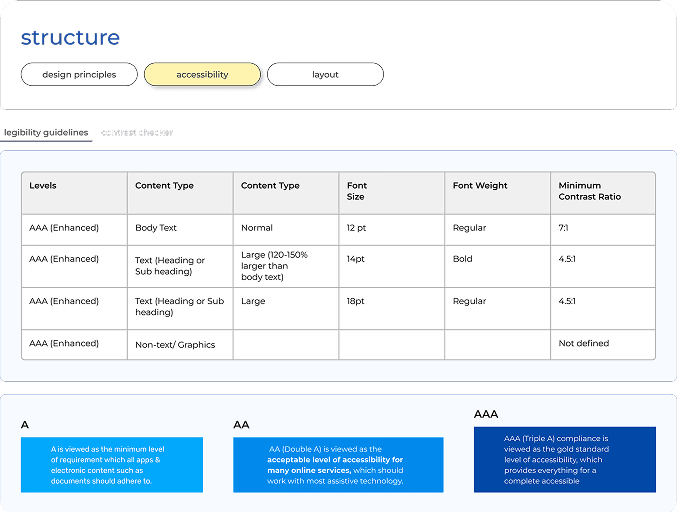Select the medium blue AA description card

tap(338, 465)
